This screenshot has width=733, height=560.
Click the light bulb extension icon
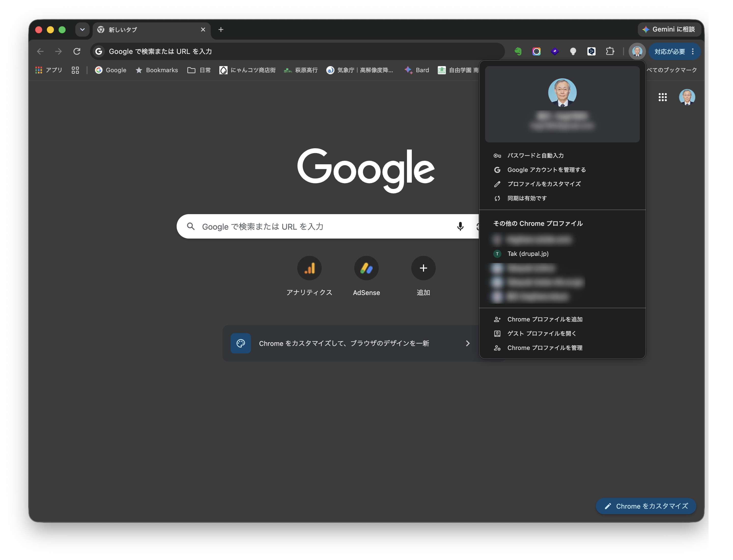click(573, 51)
